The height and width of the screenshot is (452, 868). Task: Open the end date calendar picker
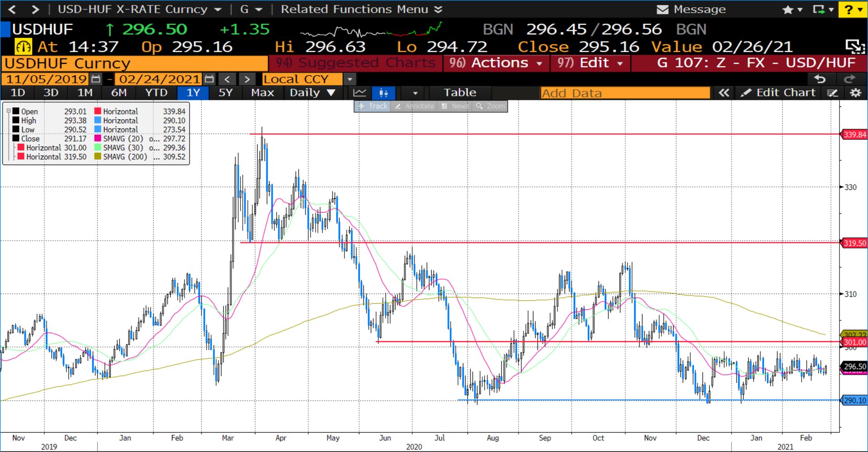209,79
